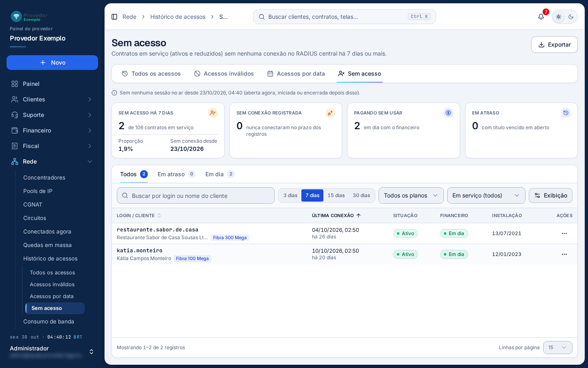This screenshot has height=368, width=588.
Task: Expand the Clientes sidebar section
Action: point(52,99)
